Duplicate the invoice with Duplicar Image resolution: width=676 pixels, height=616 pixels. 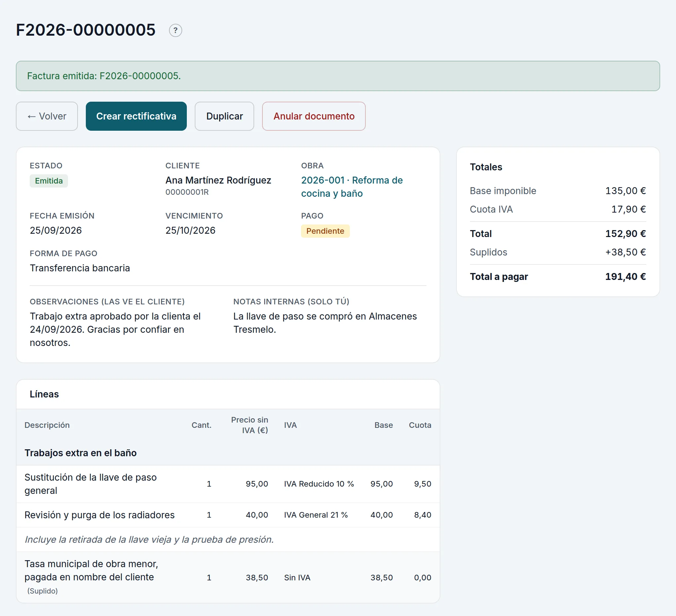(224, 116)
